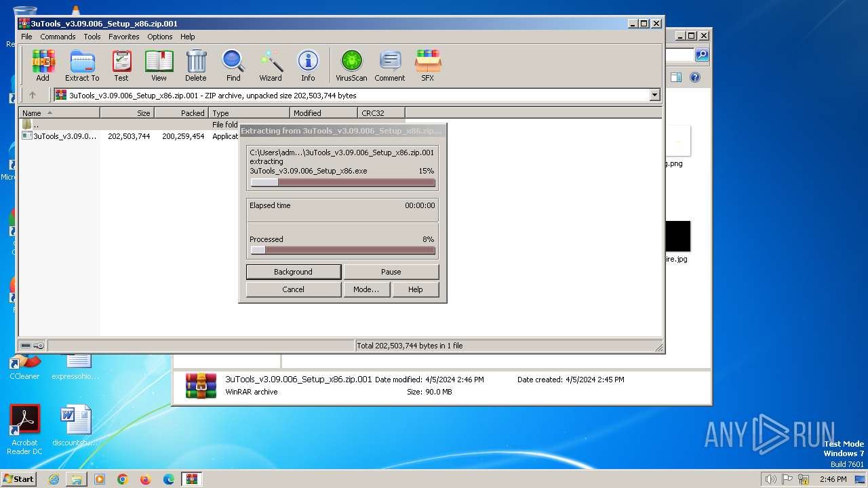
Task: Open CCleaner desktop shortcut
Action: click(24, 367)
